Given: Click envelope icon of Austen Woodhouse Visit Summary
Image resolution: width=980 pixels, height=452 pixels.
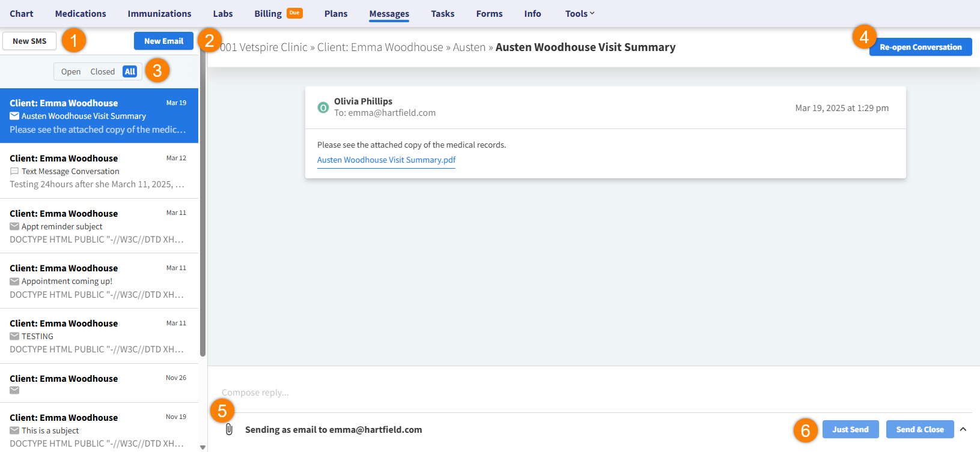Looking at the screenshot, I should (14, 116).
